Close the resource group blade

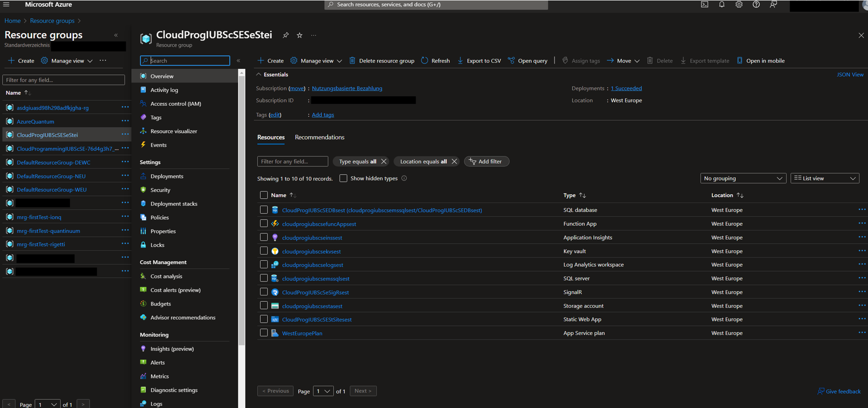tap(861, 36)
